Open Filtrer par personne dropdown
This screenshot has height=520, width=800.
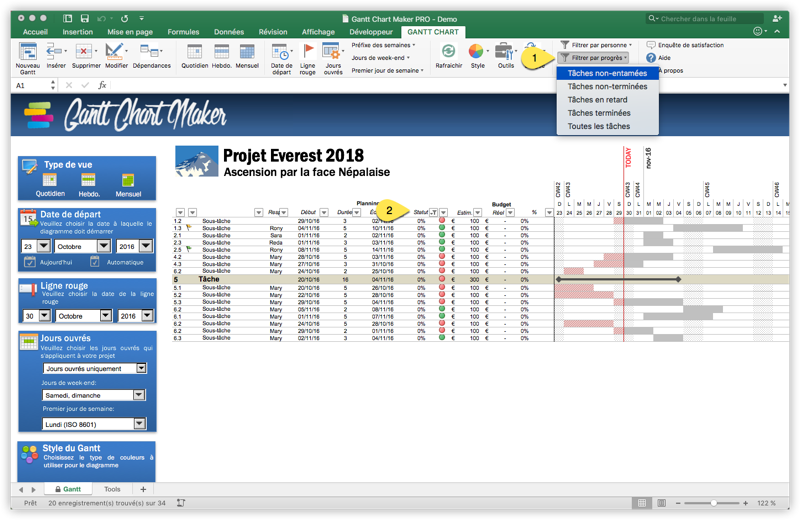(596, 45)
